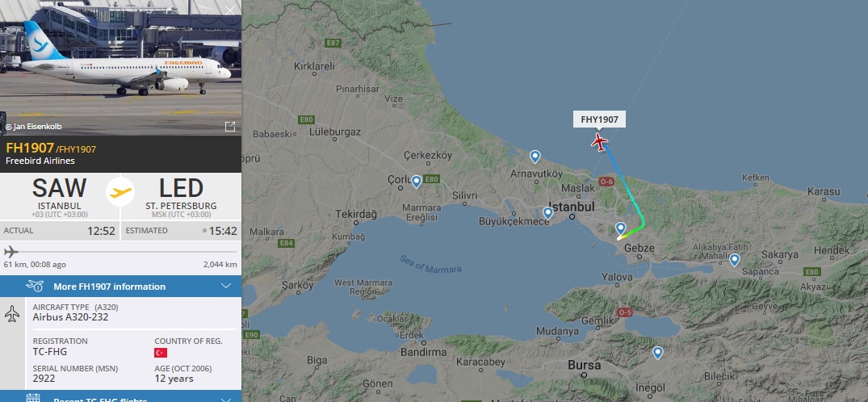Click the FHY1907 map label
The image size is (868, 402).
tap(599, 119)
